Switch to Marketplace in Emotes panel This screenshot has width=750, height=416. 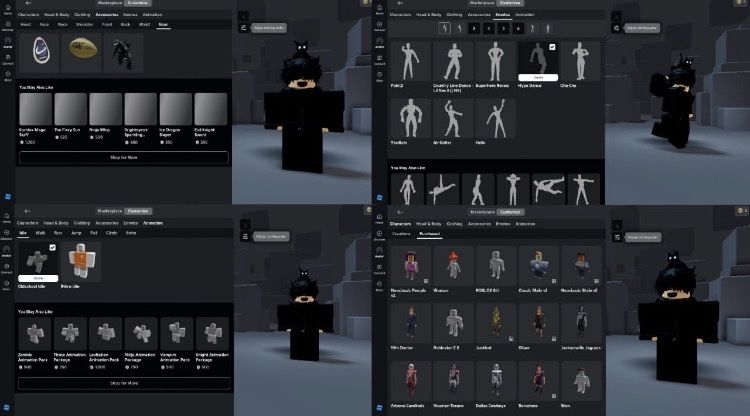[x=482, y=3]
